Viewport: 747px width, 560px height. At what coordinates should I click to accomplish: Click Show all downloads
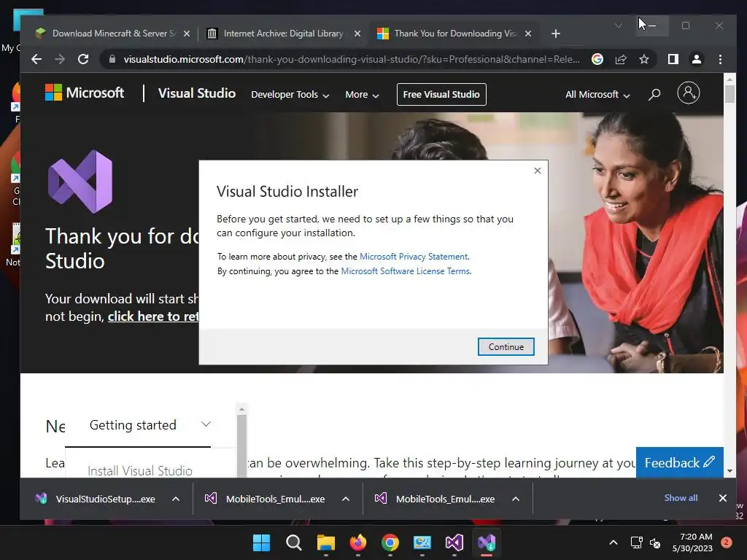point(681,497)
